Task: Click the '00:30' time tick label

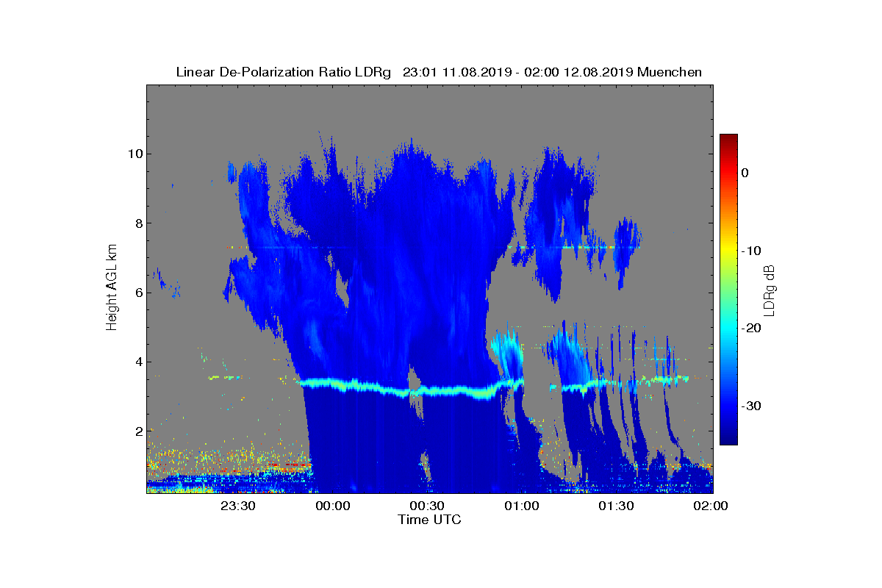Action: (427, 506)
